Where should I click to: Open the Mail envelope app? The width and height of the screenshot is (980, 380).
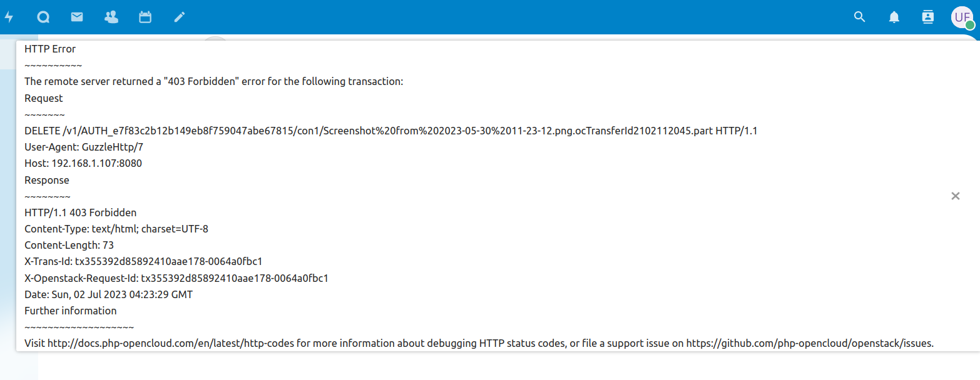77,17
